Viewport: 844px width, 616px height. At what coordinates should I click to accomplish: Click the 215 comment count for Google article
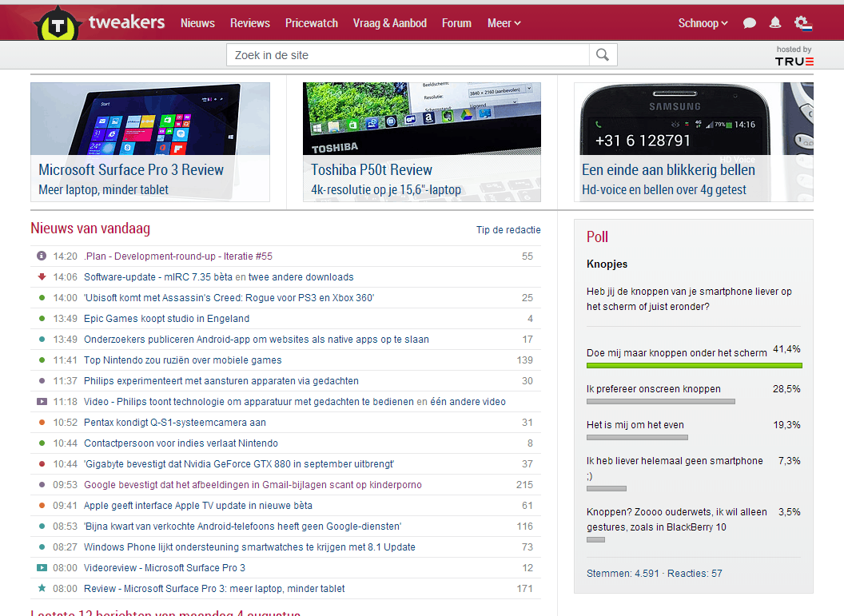point(524,485)
